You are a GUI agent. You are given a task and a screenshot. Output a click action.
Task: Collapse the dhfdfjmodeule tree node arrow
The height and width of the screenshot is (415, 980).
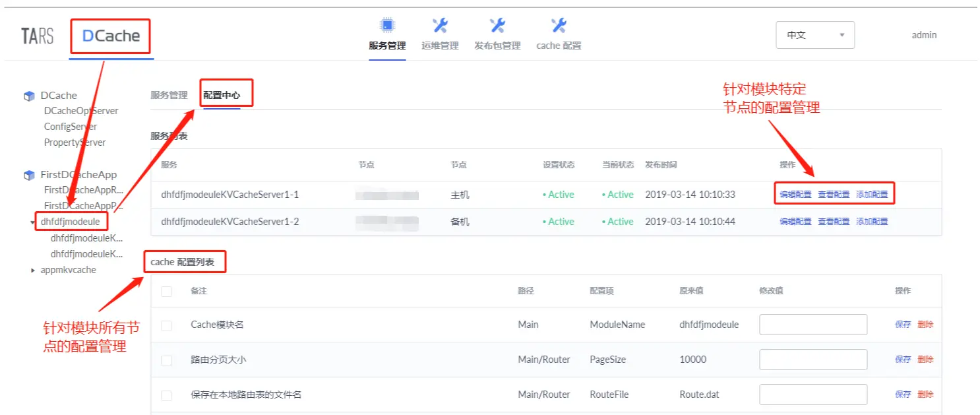[33, 222]
